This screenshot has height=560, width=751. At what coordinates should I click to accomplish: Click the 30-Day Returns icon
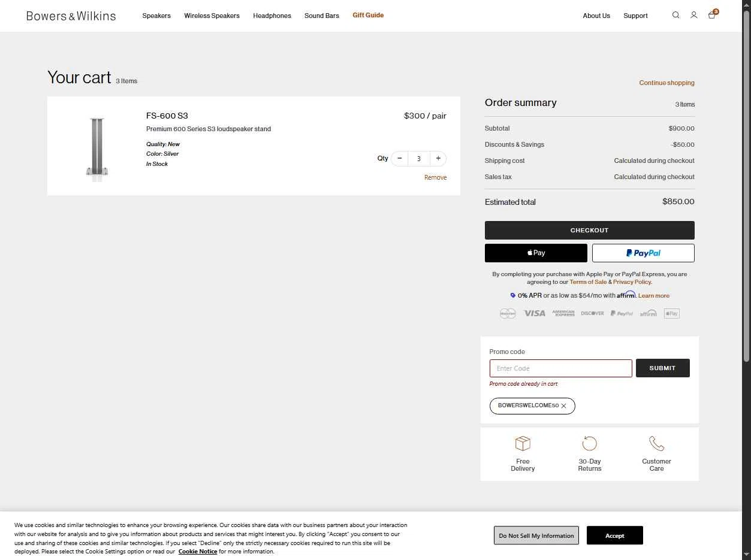(590, 443)
